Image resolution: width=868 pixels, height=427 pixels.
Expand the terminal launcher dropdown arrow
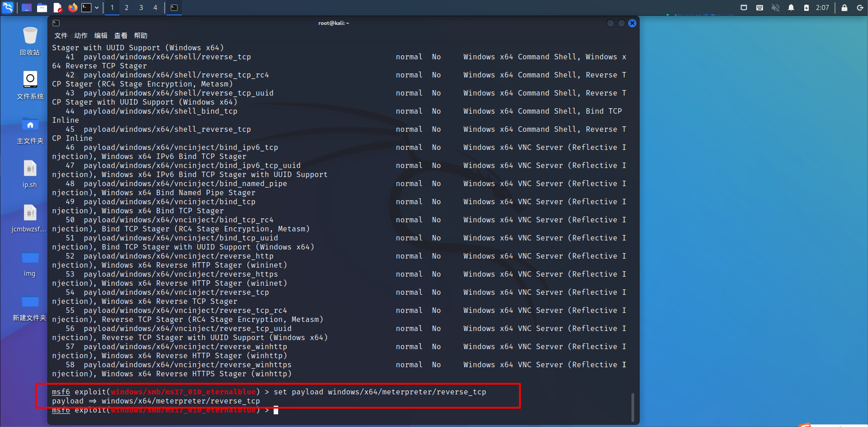pos(97,8)
